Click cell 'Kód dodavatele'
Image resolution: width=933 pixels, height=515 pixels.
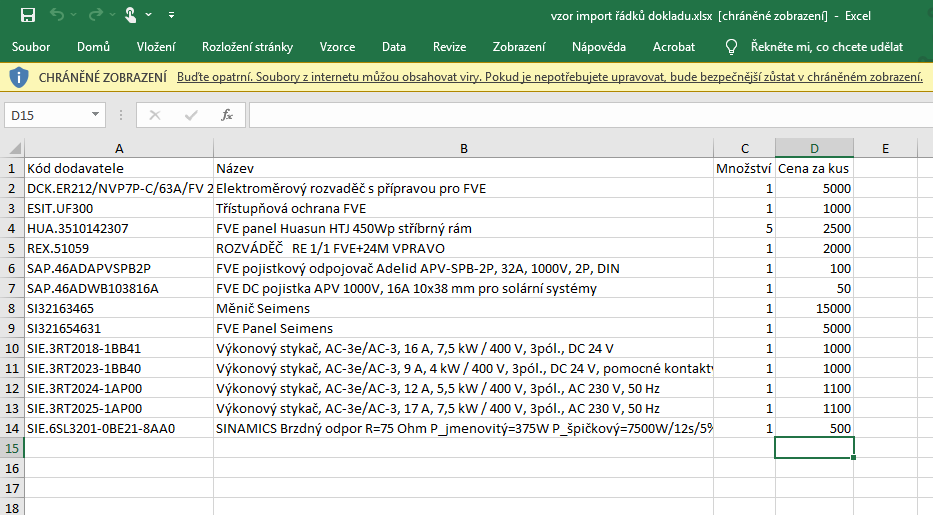pyautogui.click(x=119, y=168)
